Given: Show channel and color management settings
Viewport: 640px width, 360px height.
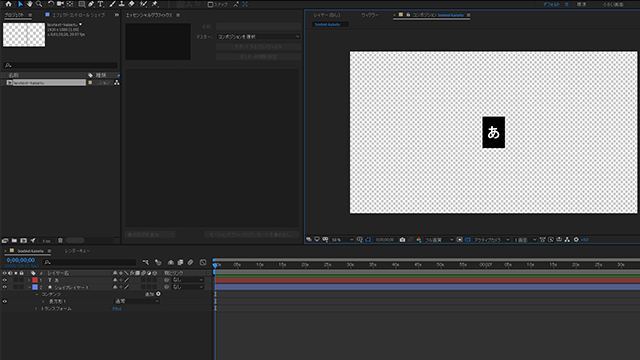Looking at the screenshot, I should (x=419, y=240).
